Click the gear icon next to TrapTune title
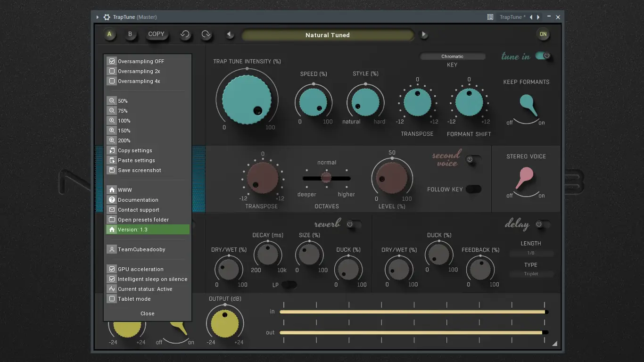This screenshot has height=362, width=644. 106,17
